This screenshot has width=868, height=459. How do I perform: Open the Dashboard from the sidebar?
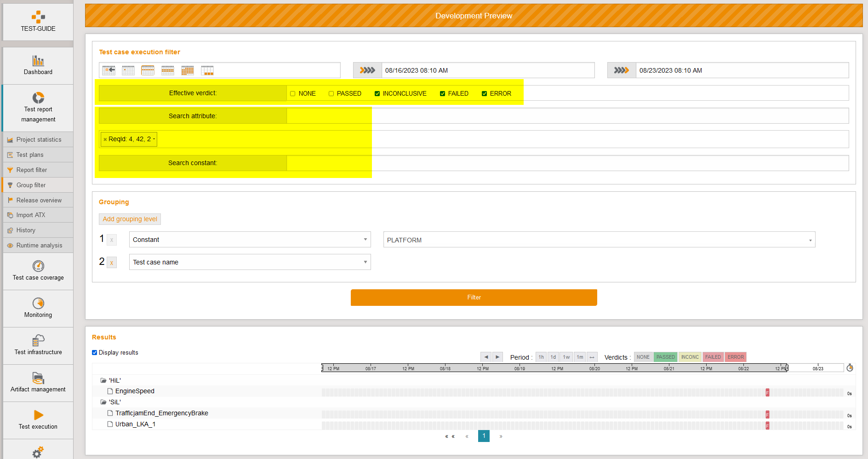point(38,65)
